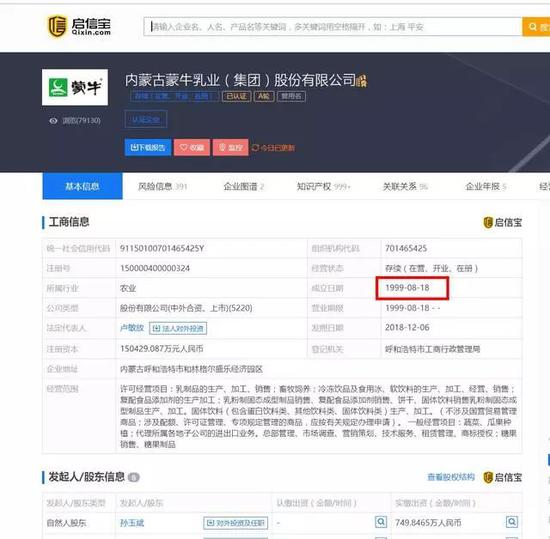Click the 法人对外投资 tag button
Image resolution: width=550 pixels, height=539 pixels.
coord(178,328)
